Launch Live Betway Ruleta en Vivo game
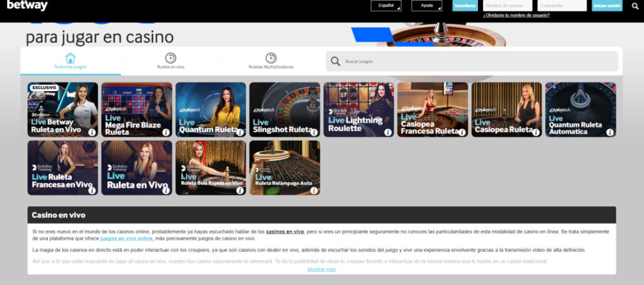The image size is (644, 285). tap(63, 109)
